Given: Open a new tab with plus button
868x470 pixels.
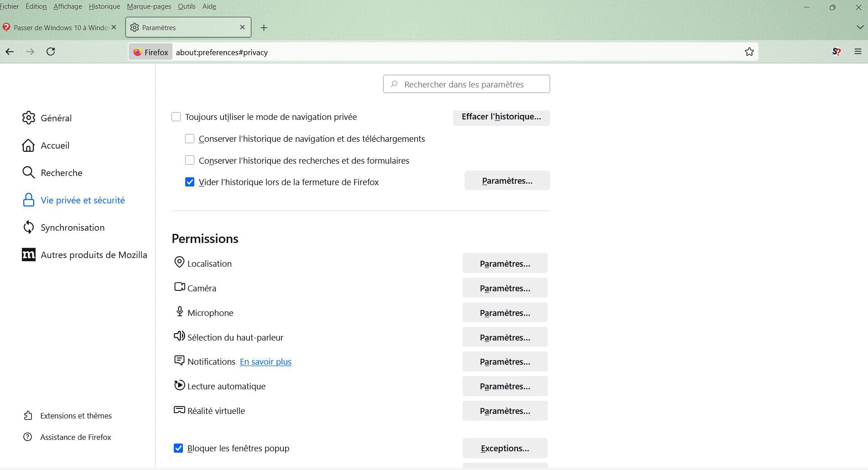Looking at the screenshot, I should (264, 28).
